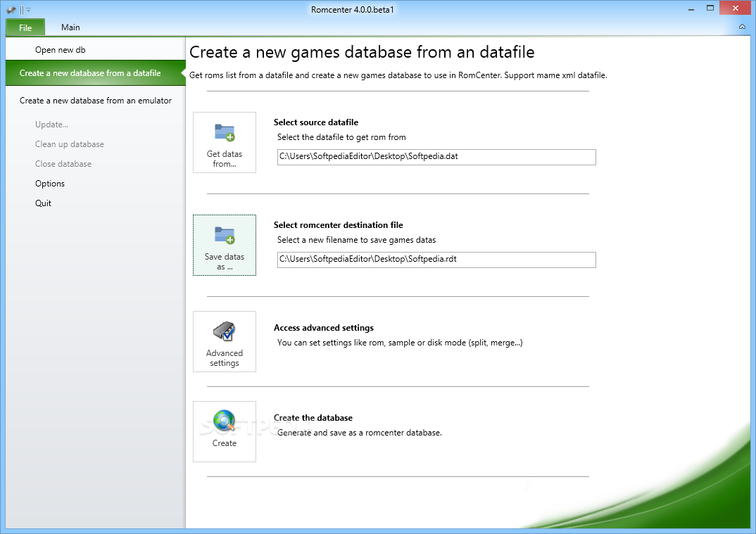Click the Romcenter app icon in title bar
This screenshot has width=756, height=534.
11,10
